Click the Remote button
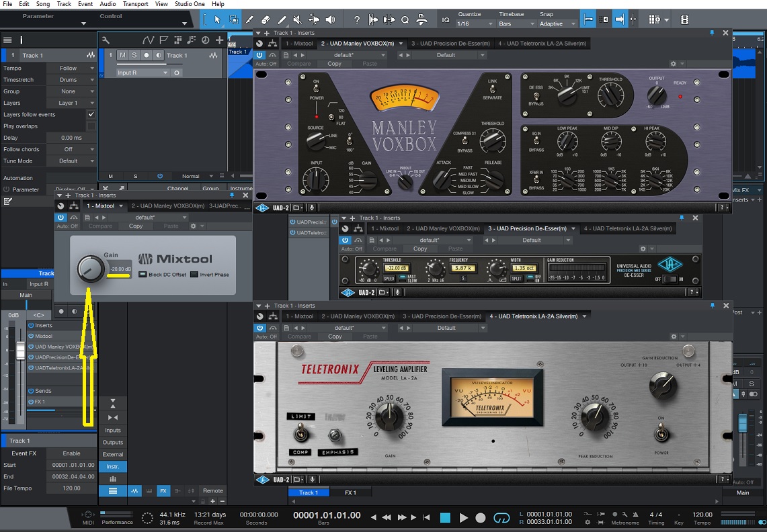 click(x=213, y=491)
